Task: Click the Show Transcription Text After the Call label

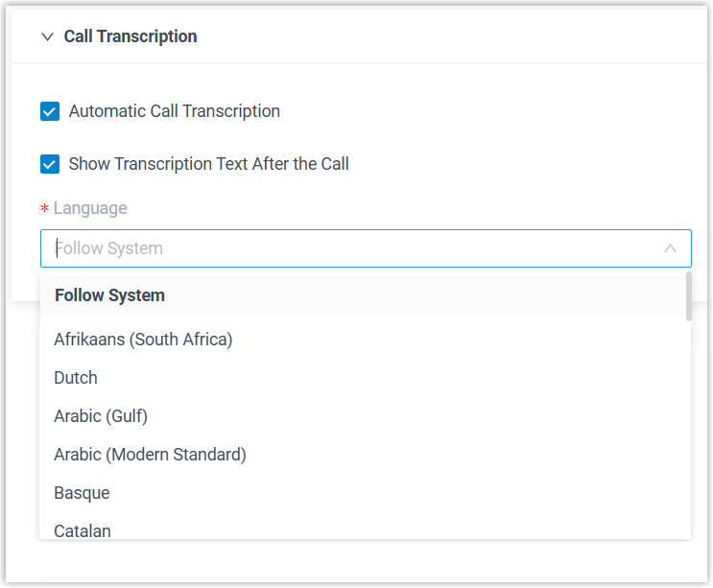Action: [208, 164]
